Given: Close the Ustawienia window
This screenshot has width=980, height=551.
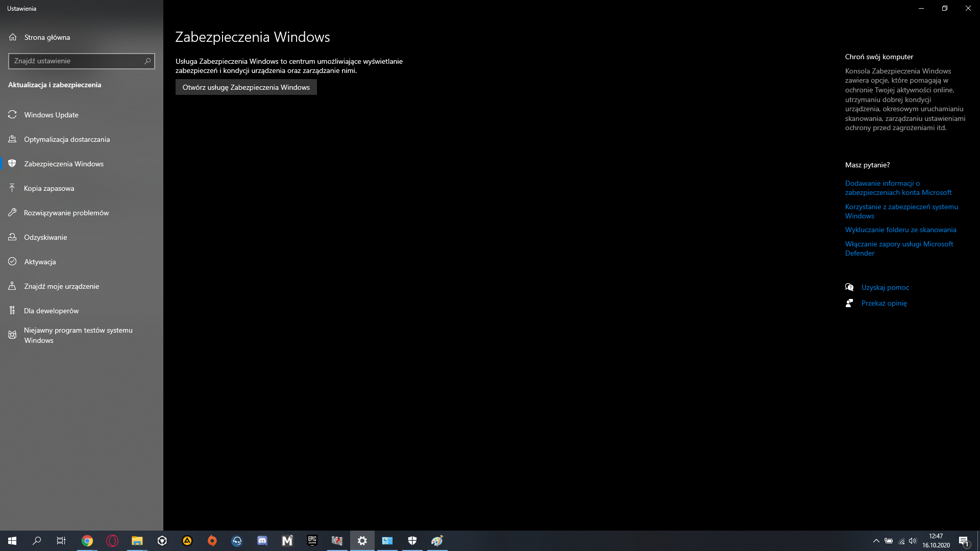Looking at the screenshot, I should 968,8.
